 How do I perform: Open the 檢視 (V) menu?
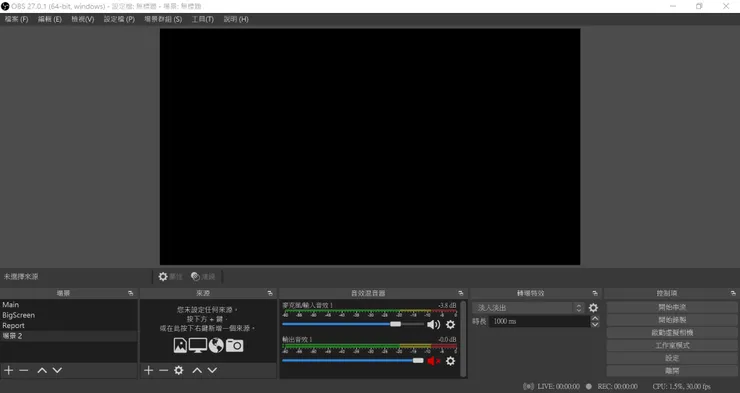point(83,19)
